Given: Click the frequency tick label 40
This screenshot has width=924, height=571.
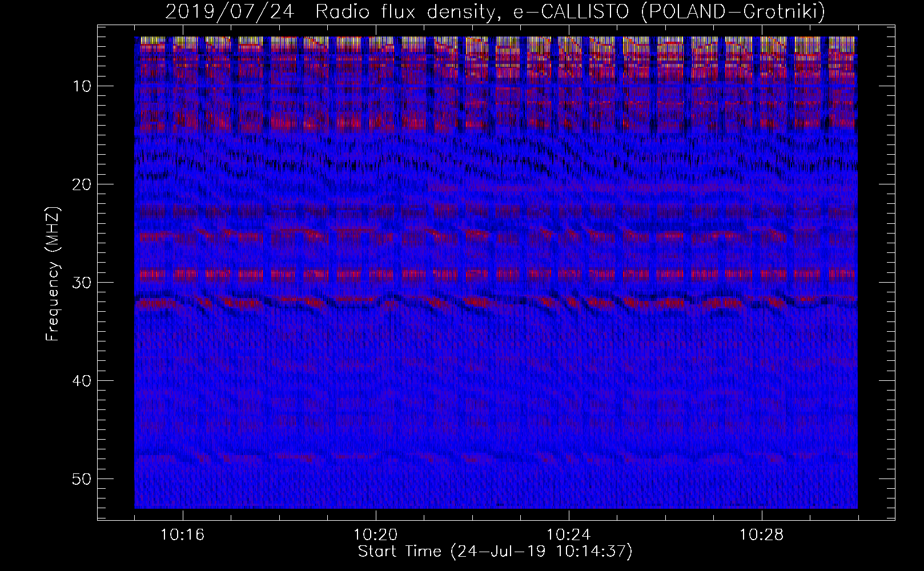Looking at the screenshot, I should pos(82,381).
